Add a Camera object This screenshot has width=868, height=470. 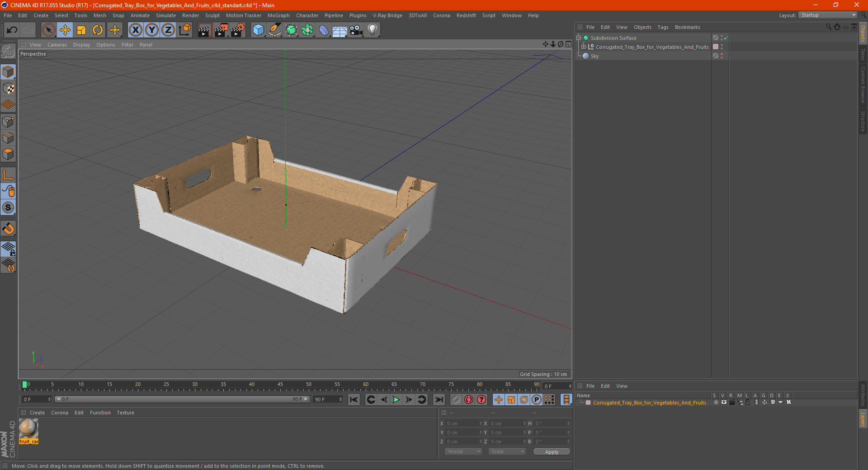pyautogui.click(x=356, y=30)
